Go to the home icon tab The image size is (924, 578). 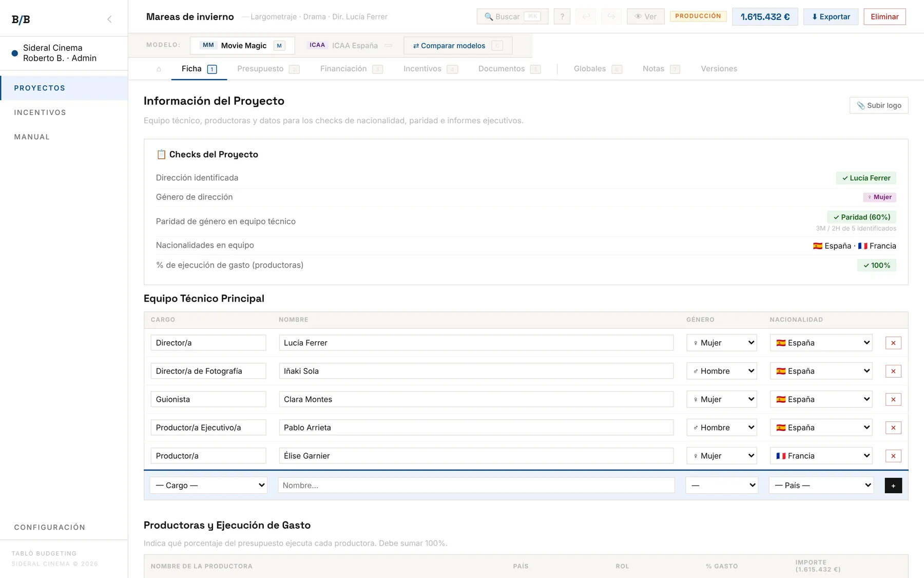coord(159,69)
